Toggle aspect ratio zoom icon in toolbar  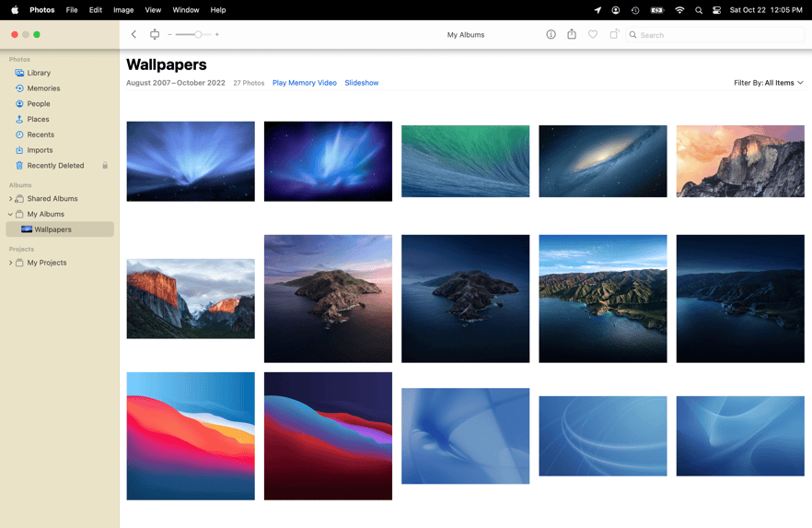coord(155,35)
